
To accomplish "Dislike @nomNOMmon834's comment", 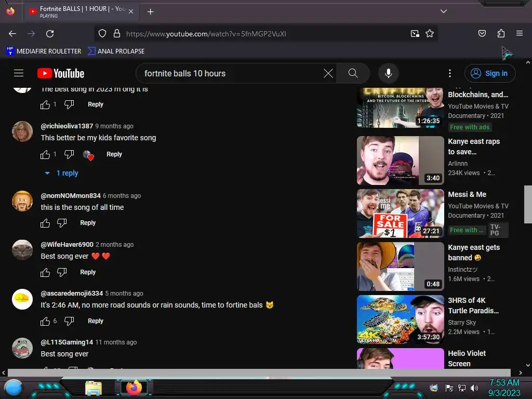I will [x=62, y=223].
